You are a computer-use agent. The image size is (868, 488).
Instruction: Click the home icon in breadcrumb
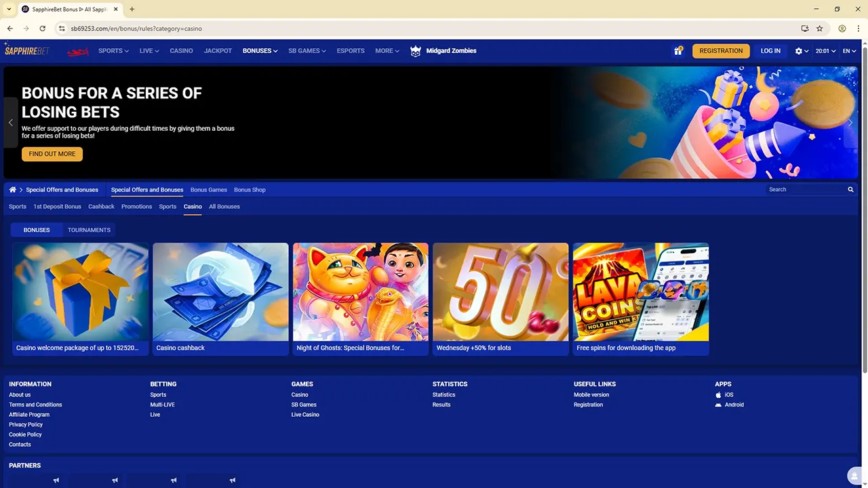coord(12,190)
